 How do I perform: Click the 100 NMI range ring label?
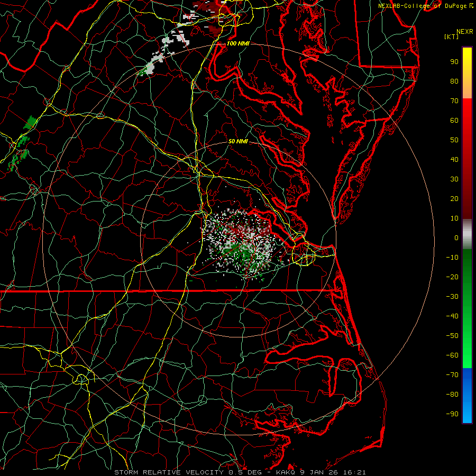[238, 43]
